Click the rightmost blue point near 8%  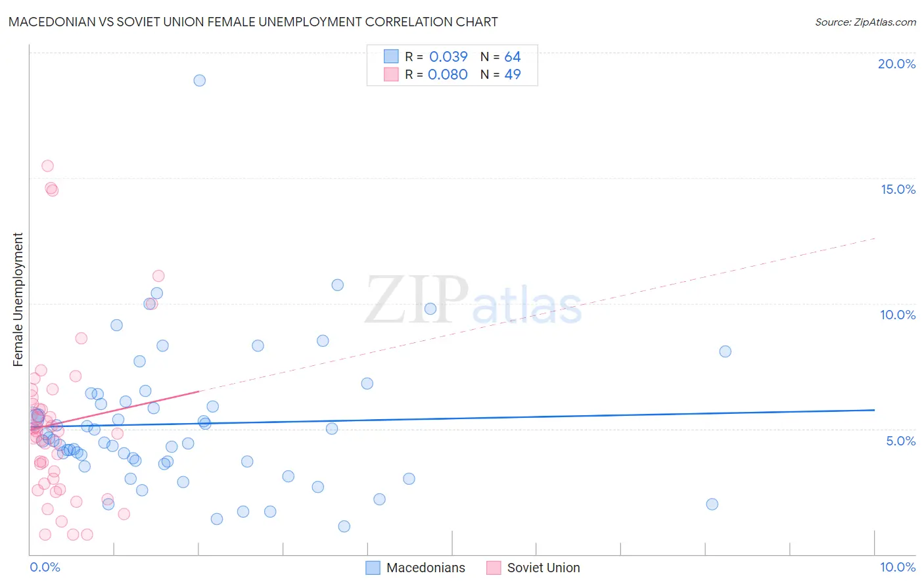725,351
